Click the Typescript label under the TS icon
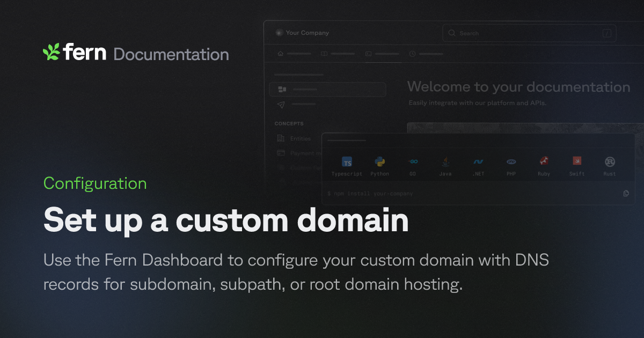The image size is (644, 338). [x=347, y=174]
